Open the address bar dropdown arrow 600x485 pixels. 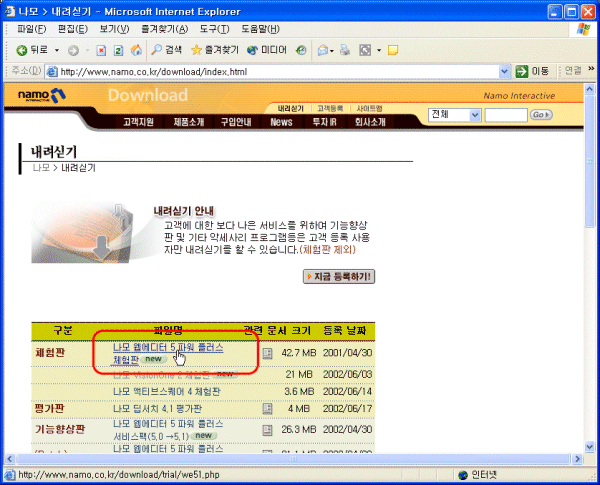(505, 71)
